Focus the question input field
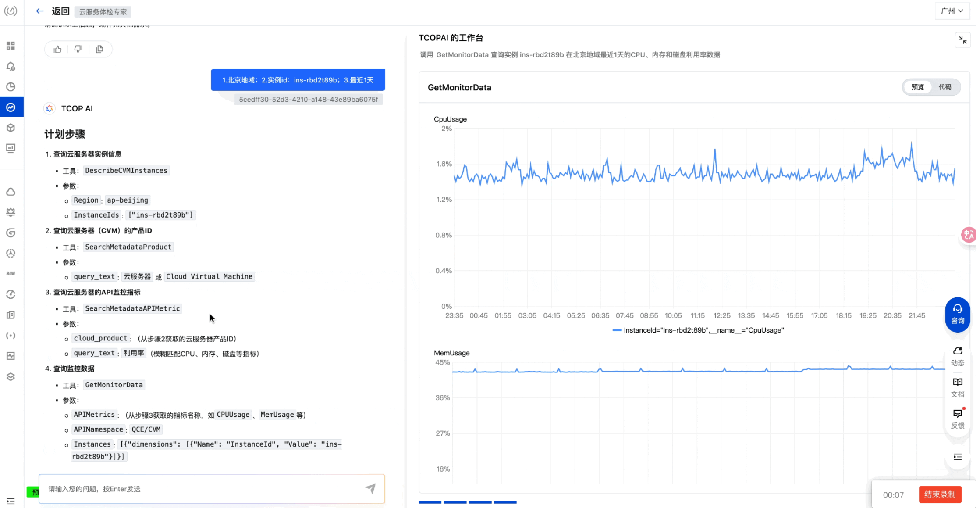 click(212, 489)
